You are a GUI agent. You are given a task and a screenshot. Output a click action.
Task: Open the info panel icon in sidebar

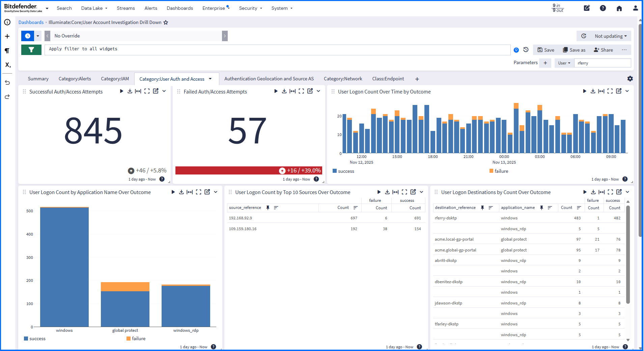pyautogui.click(x=7, y=22)
